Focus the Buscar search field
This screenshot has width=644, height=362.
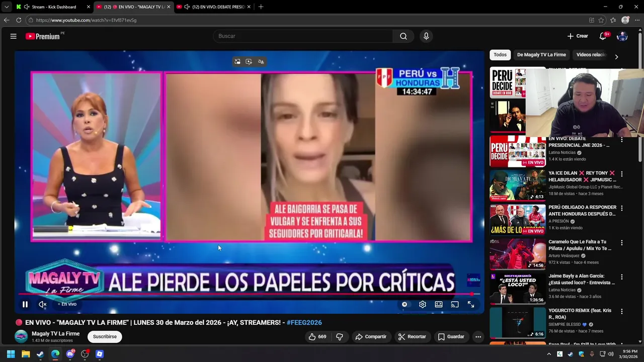[x=303, y=36]
